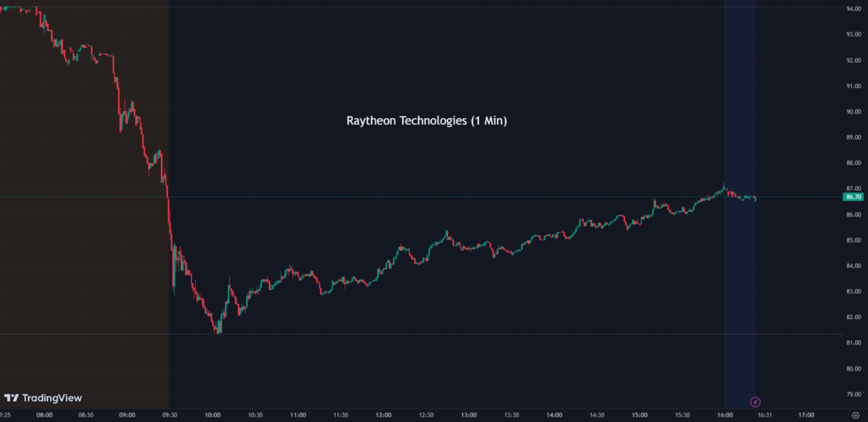868x422 pixels.
Task: Click the 84.00 price axis label
Action: point(853,265)
